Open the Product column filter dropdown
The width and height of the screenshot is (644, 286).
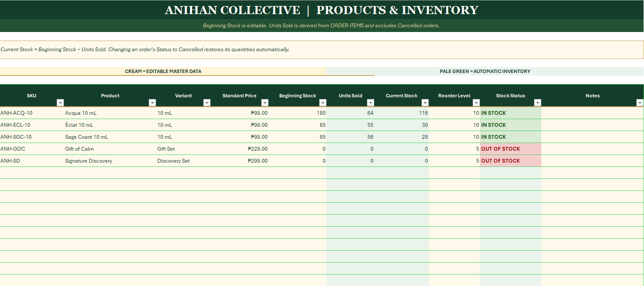tap(152, 102)
